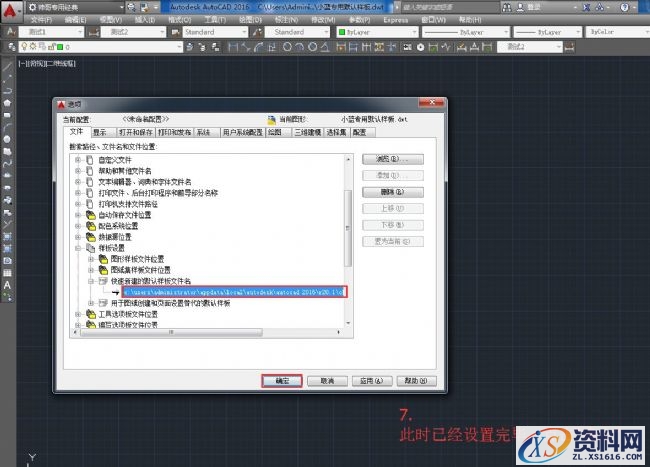Switch to the 用户系统配置 tab

tap(243, 132)
